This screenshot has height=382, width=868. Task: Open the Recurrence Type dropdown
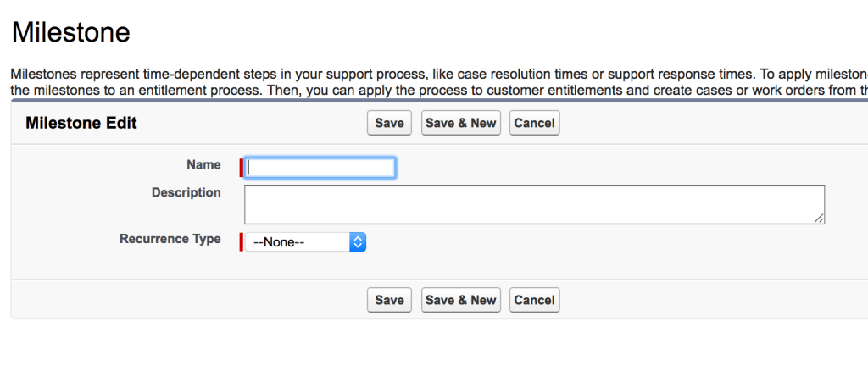[305, 242]
